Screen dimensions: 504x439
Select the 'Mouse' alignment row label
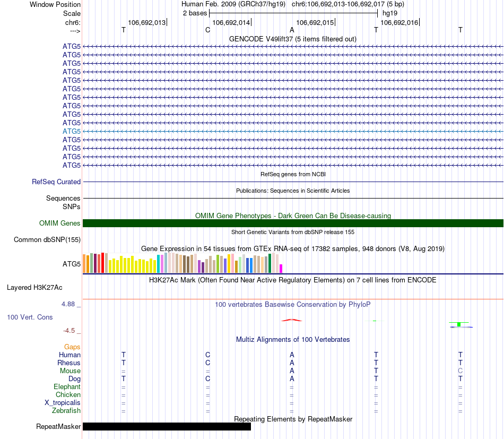[70, 371]
